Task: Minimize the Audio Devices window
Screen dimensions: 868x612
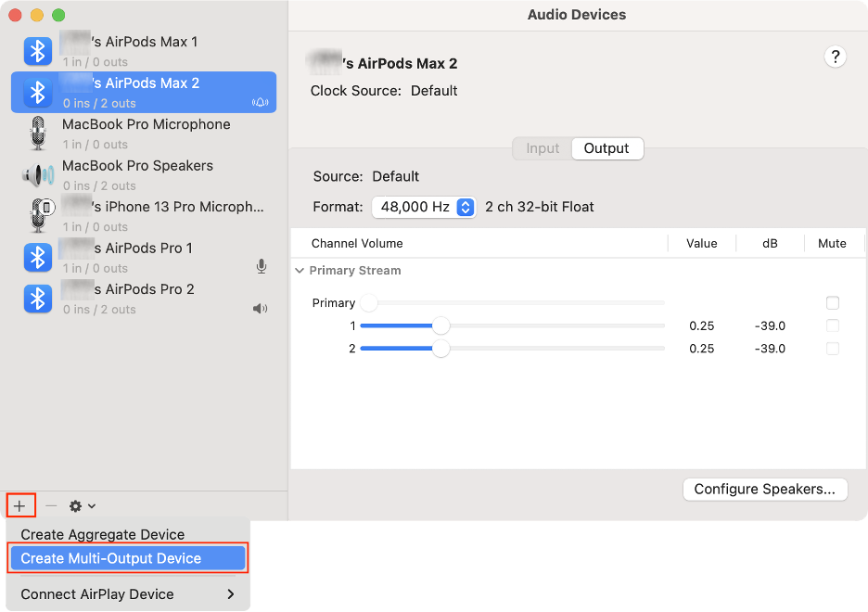Action: [x=37, y=15]
